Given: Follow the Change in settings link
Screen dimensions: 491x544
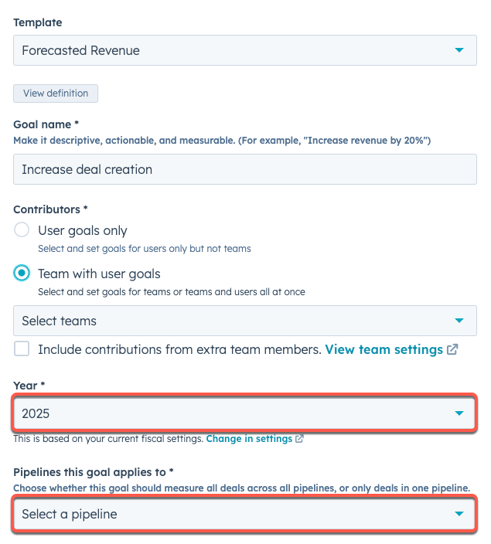Looking at the screenshot, I should pos(249,439).
